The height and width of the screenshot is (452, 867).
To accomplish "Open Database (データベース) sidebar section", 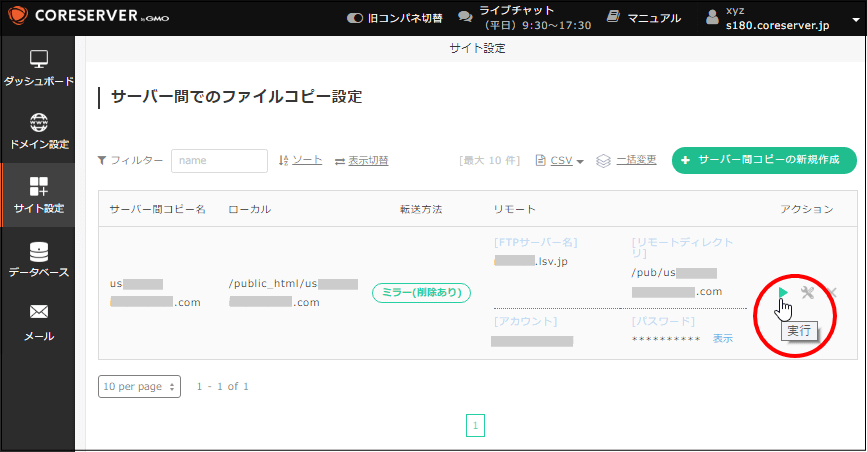I will point(38,259).
